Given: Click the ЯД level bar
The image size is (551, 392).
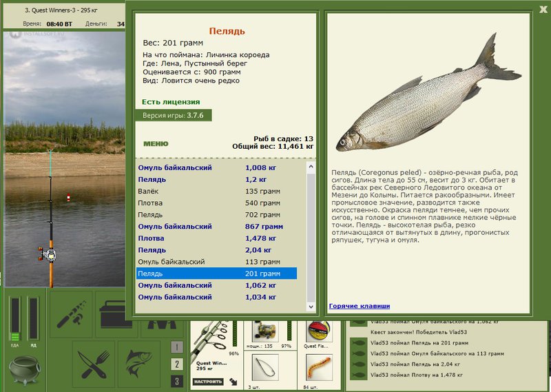Looking at the screenshot, I should (33, 318).
